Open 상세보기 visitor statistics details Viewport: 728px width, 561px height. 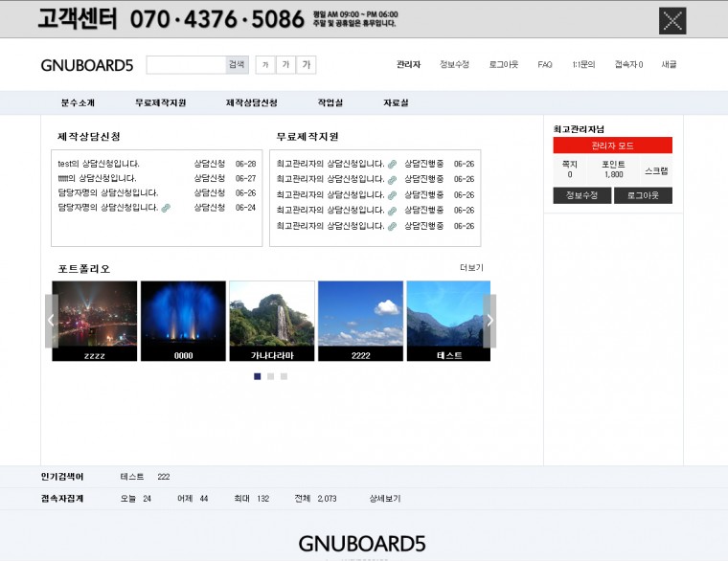pos(384,499)
